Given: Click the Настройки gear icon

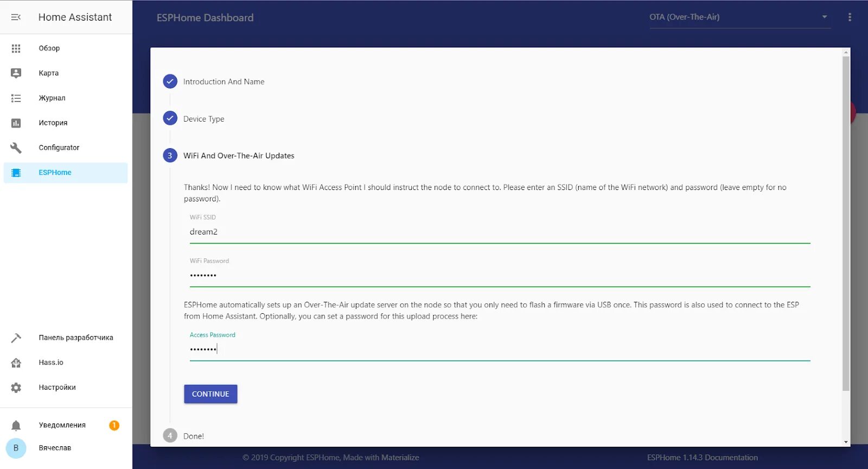Looking at the screenshot, I should (x=16, y=388).
